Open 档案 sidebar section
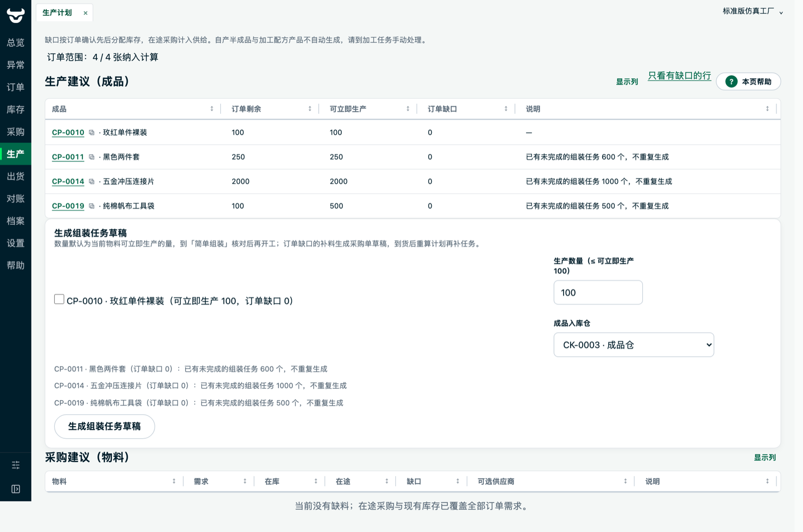Image resolution: width=803 pixels, height=532 pixels. (x=16, y=221)
